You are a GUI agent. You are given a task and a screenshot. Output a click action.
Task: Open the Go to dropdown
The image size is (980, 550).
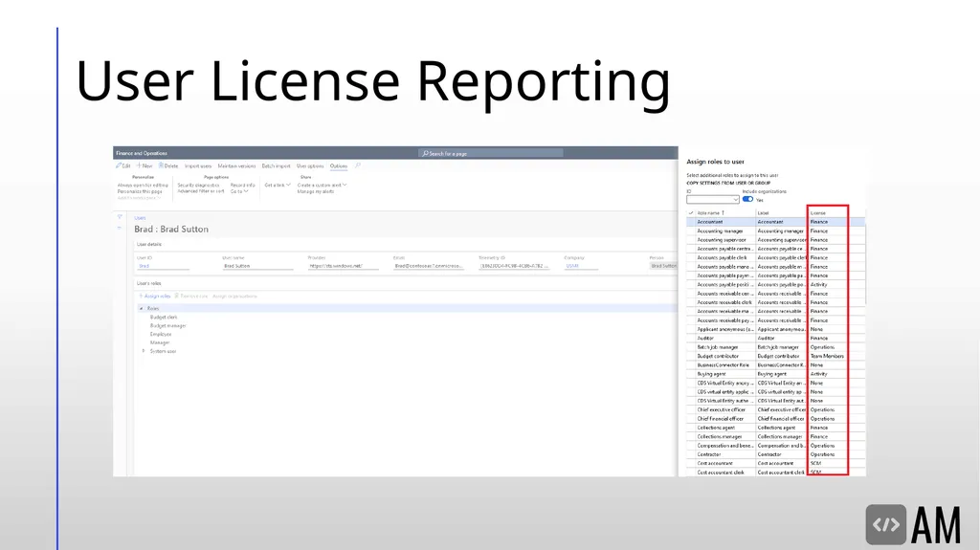coord(239,191)
